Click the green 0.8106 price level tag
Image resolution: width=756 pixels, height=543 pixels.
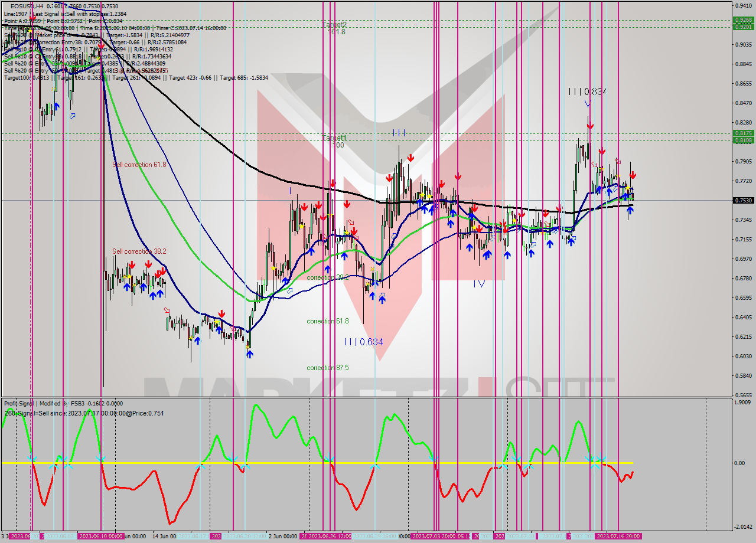tap(743, 140)
